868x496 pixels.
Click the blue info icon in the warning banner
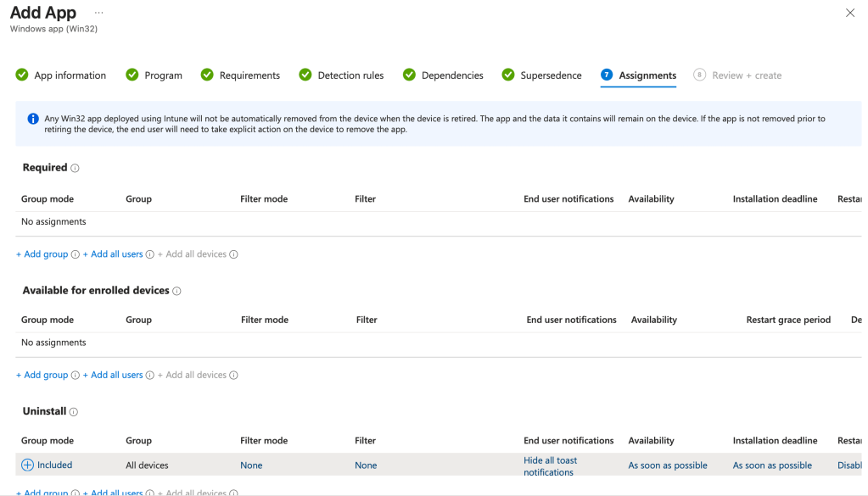click(x=32, y=118)
